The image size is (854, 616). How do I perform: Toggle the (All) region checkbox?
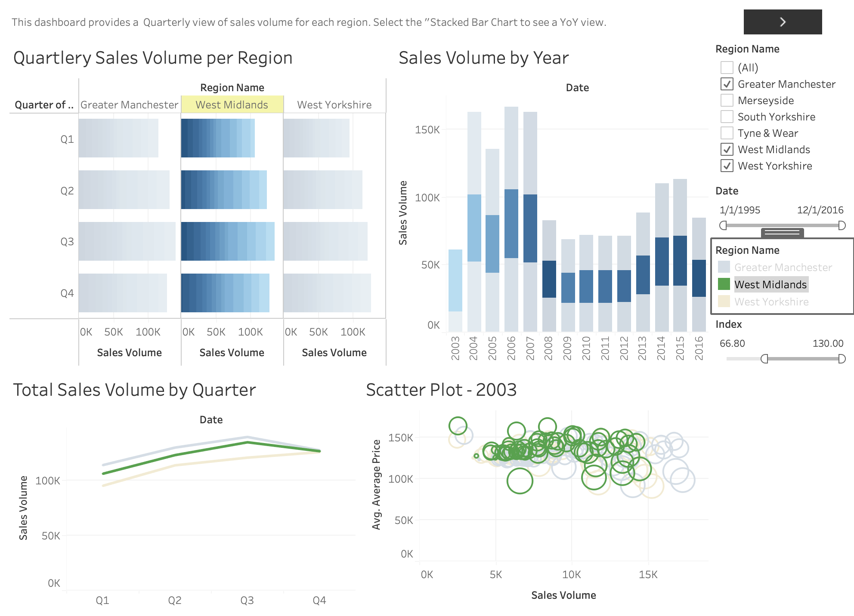727,68
